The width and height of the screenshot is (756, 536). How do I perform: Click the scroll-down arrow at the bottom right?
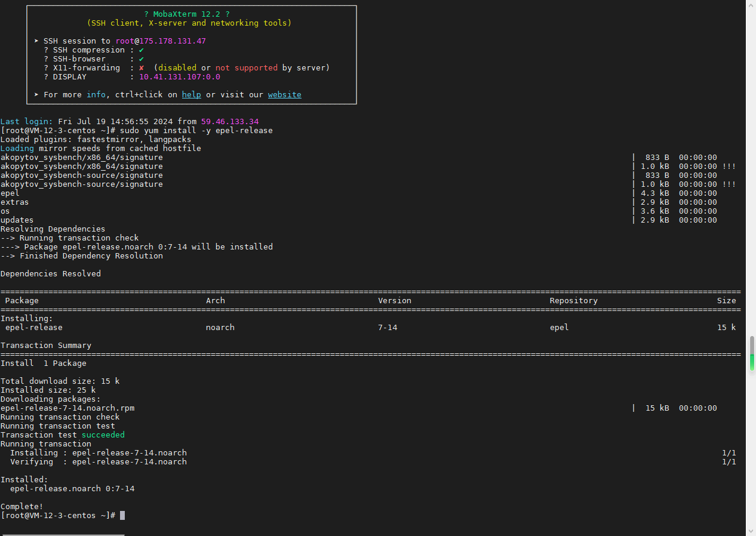[x=752, y=531]
